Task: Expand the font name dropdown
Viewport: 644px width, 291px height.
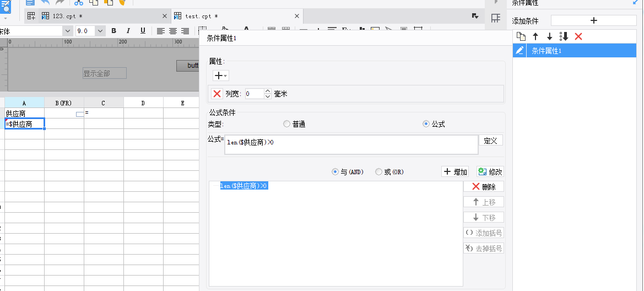Action: [x=67, y=31]
